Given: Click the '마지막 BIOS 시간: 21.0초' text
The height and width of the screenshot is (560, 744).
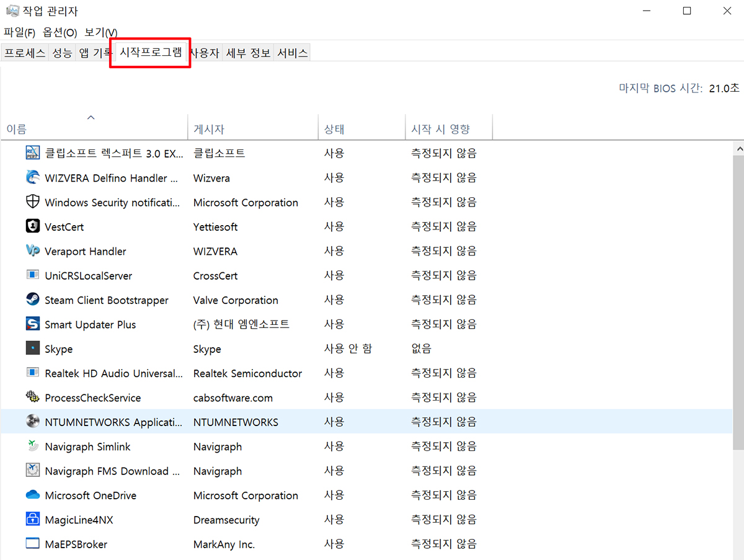Looking at the screenshot, I should coord(679,88).
